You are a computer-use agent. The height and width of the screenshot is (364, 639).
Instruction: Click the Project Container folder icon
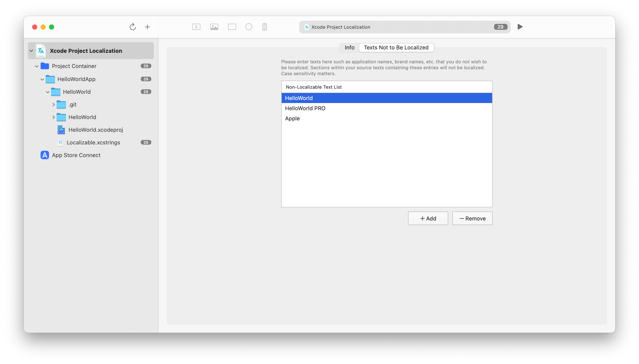45,66
